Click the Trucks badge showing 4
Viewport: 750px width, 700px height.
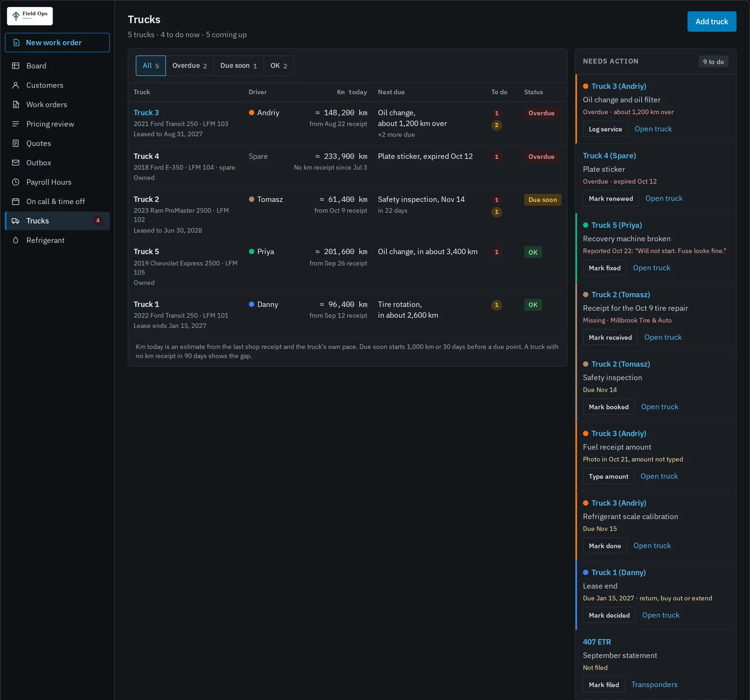[98, 221]
